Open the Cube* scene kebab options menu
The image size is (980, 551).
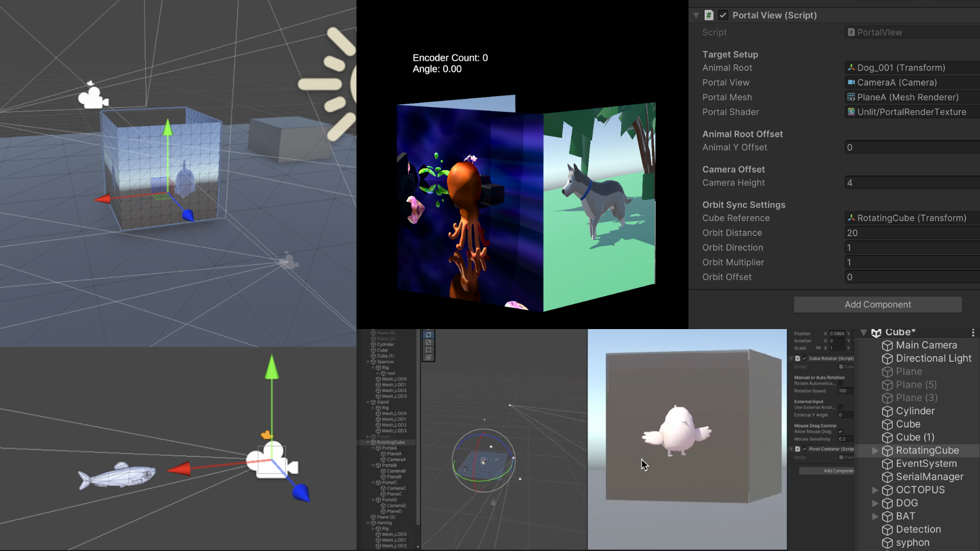(x=973, y=333)
